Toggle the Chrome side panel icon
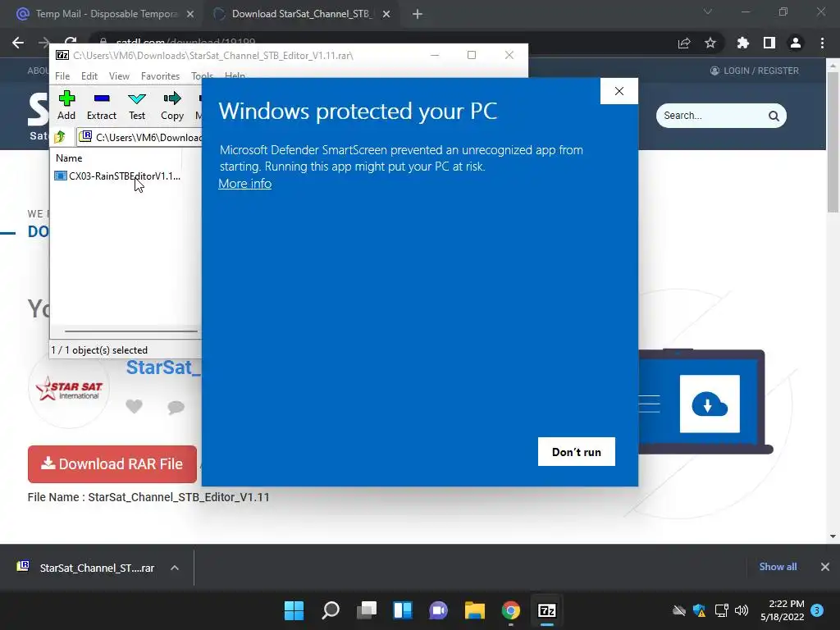This screenshot has width=840, height=630. 769,43
